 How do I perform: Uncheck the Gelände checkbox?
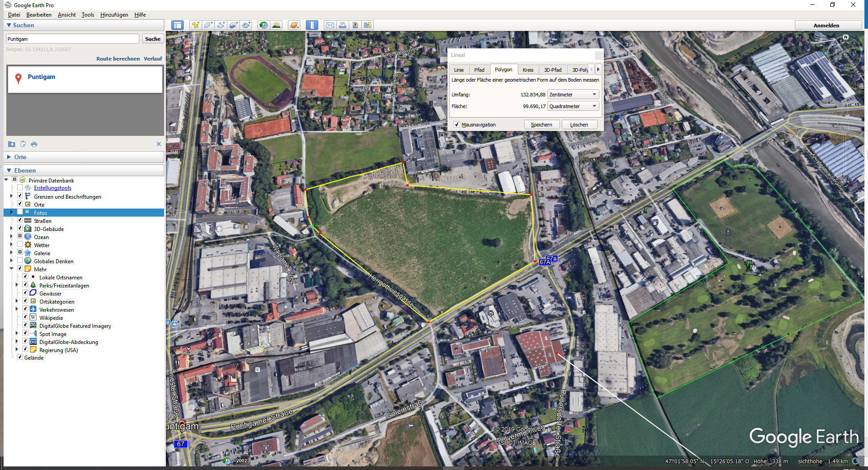[x=20, y=357]
